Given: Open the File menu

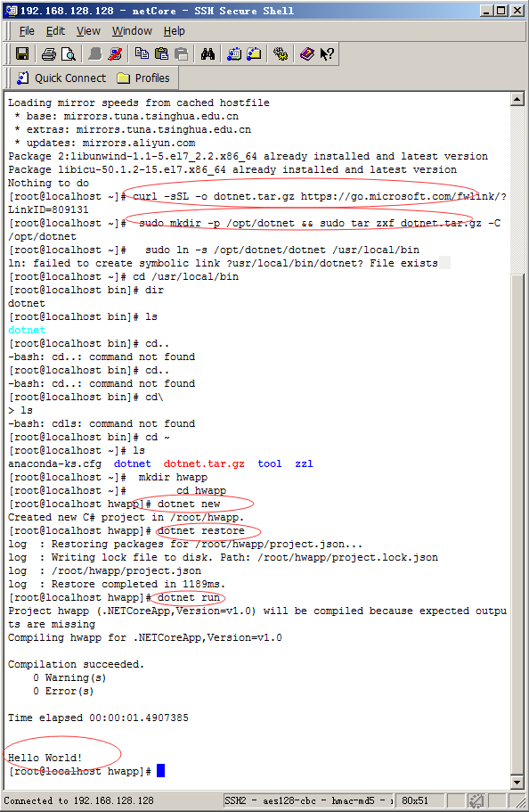Looking at the screenshot, I should (27, 31).
